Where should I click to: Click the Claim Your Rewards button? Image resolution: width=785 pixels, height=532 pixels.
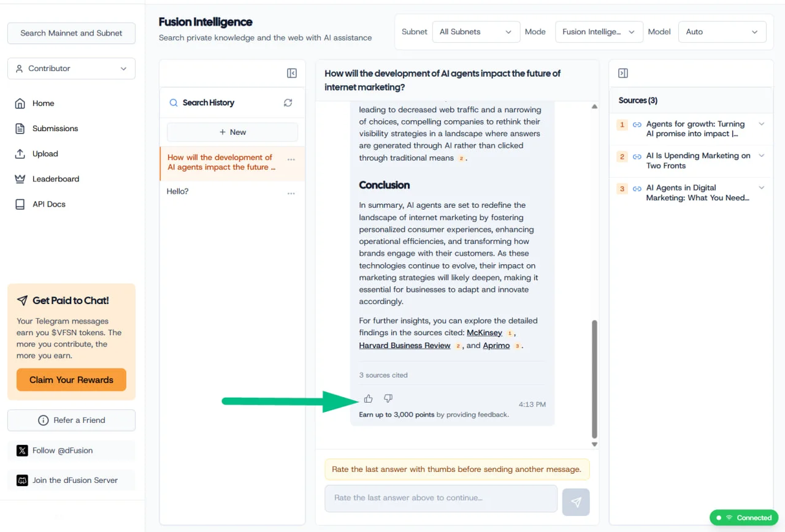(x=71, y=380)
